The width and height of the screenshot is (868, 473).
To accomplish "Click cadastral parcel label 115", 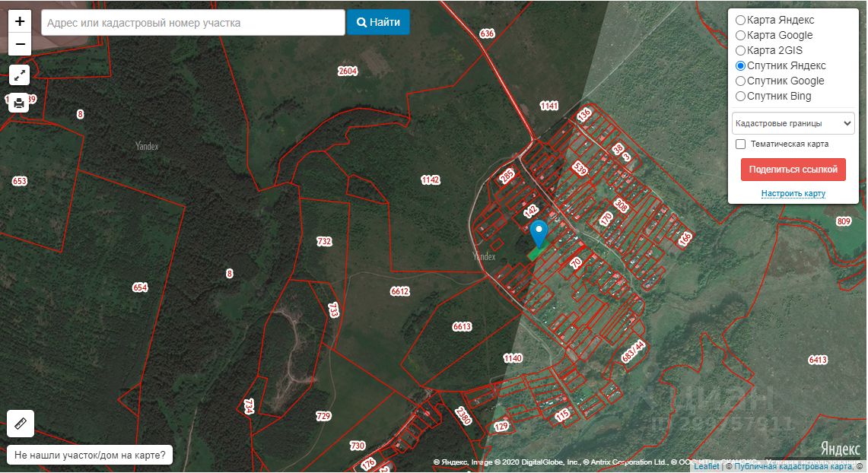I will point(562,415).
